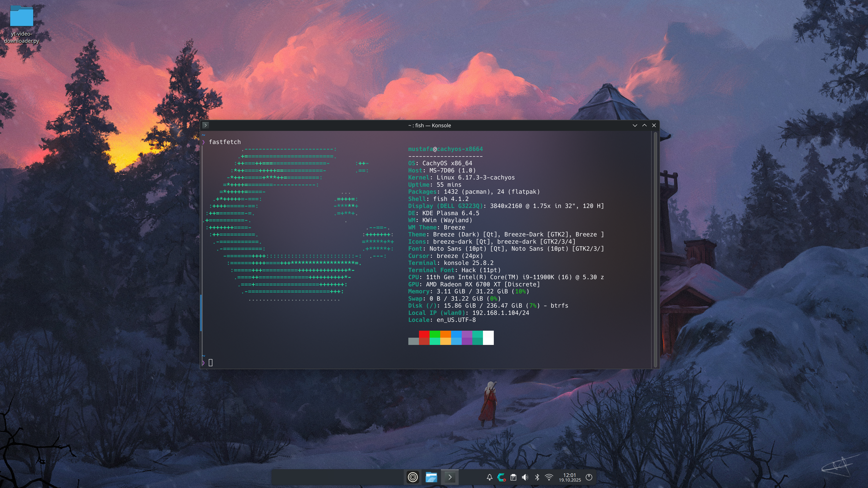Click the 'OS: CachyOS x86_64' line
This screenshot has height=488, width=868.
coord(440,163)
